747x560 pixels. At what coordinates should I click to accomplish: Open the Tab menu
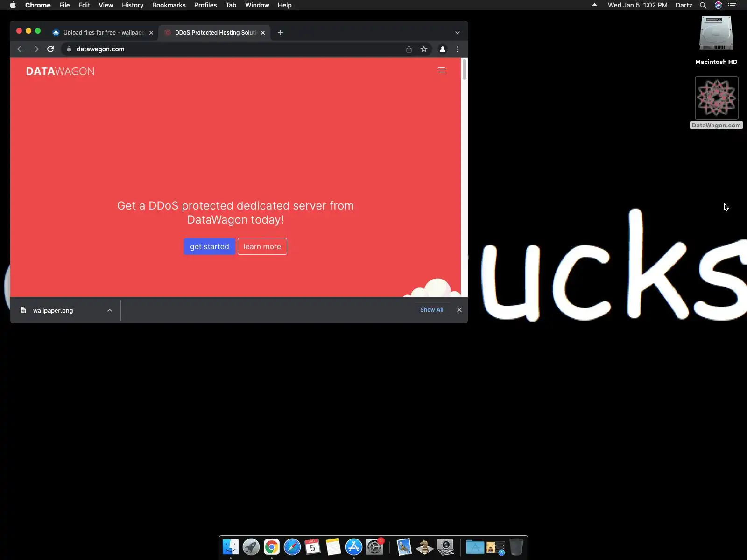(231, 5)
